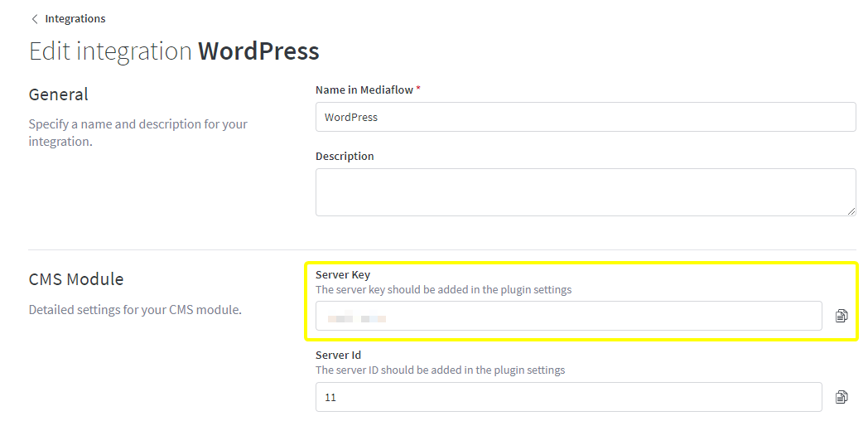The height and width of the screenshot is (421, 868).
Task: Click the Server Id label
Action: 338,355
